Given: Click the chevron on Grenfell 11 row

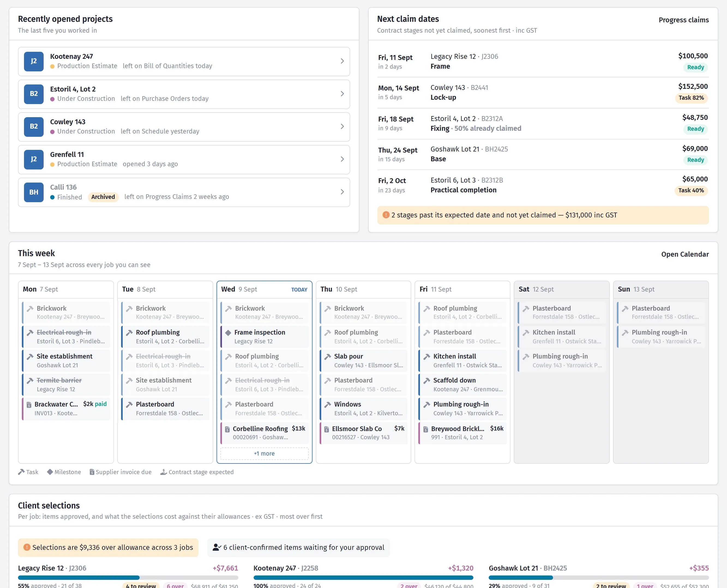Looking at the screenshot, I should [x=342, y=159].
